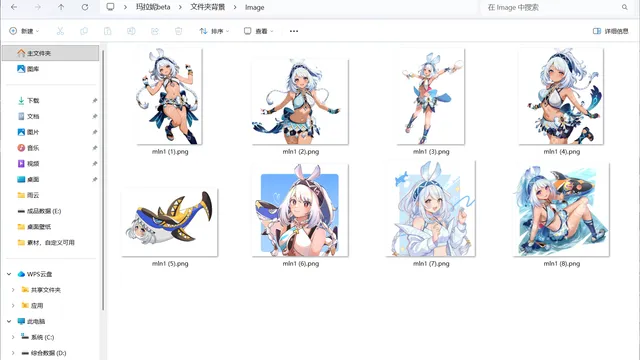Unpin 桌面 using its pin icon
Screen dimensions: 640x360
(94, 179)
